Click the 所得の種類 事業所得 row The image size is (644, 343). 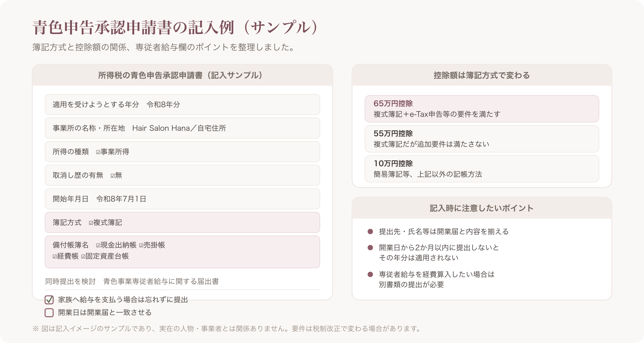[x=182, y=151]
